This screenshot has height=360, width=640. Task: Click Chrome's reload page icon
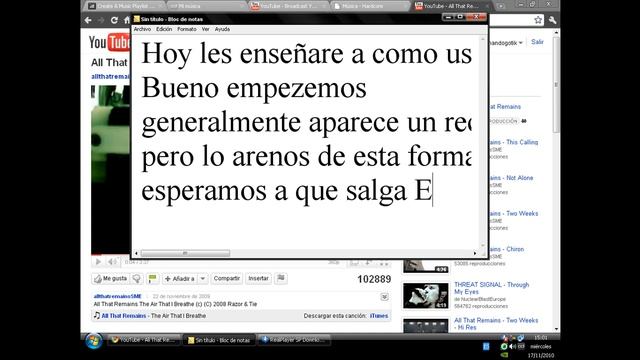[x=114, y=20]
